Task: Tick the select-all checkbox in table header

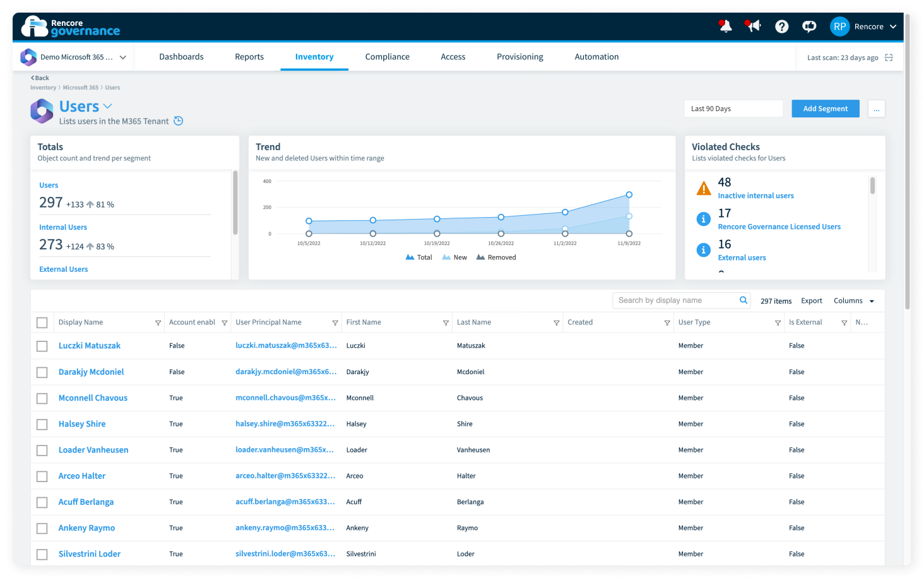Action: pyautogui.click(x=42, y=323)
